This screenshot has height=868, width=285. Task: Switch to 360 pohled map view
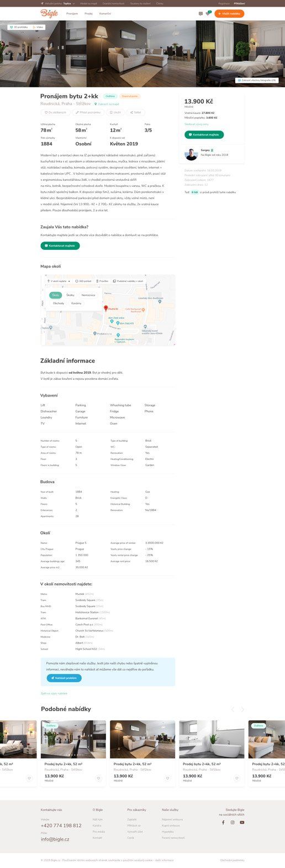click(83, 281)
